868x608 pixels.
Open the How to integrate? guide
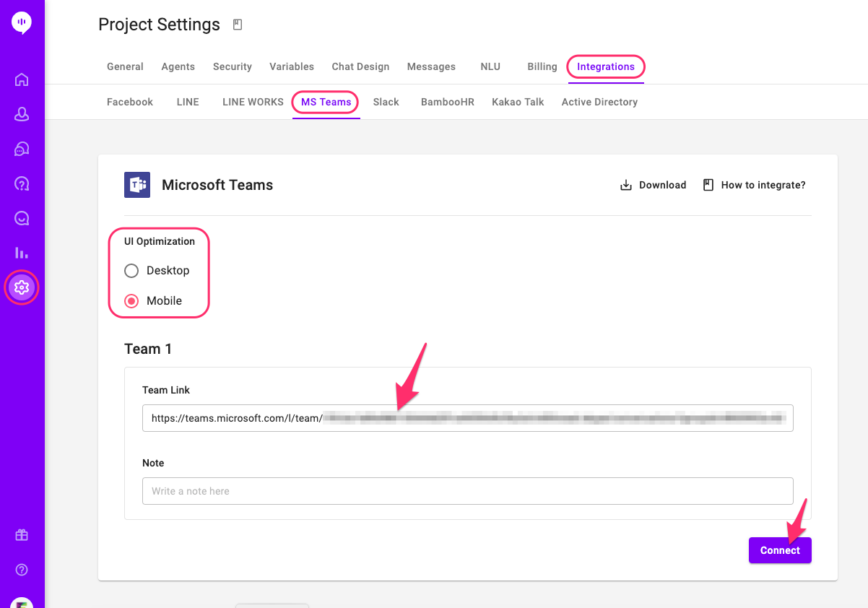coord(754,185)
